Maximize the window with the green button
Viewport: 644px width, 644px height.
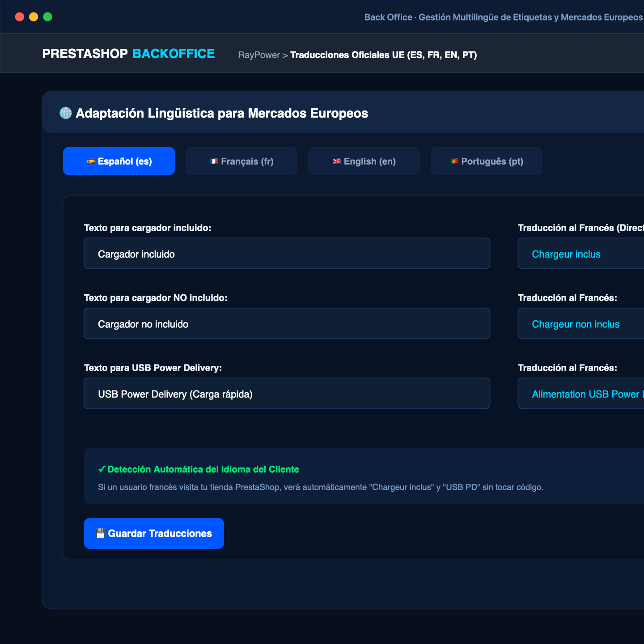[47, 17]
